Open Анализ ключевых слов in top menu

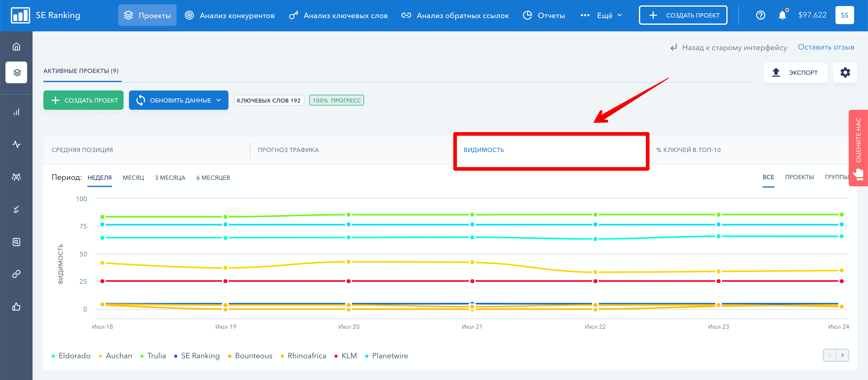point(338,15)
